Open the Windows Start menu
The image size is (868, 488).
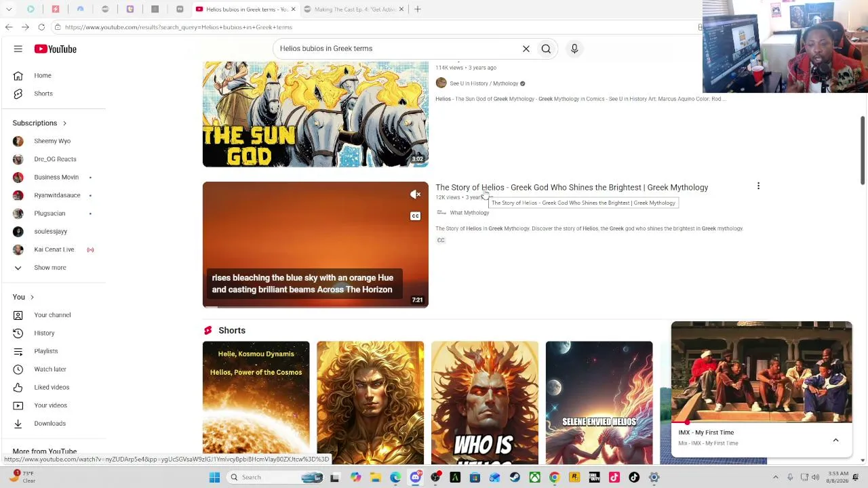[214, 477]
